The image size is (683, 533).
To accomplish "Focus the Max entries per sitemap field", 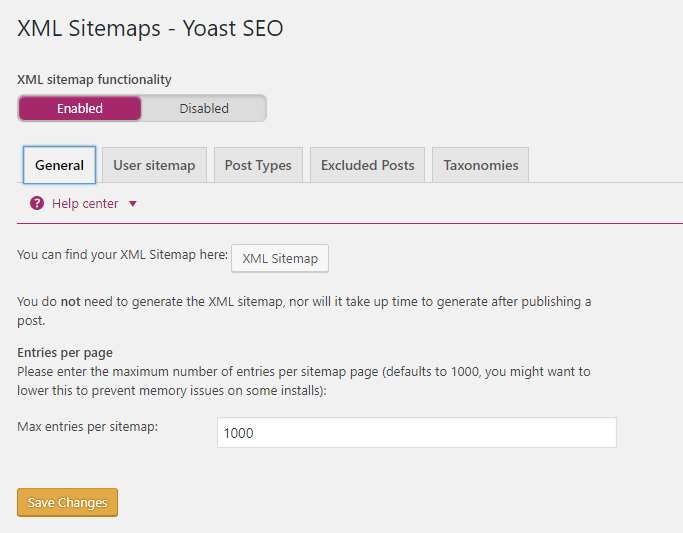I will click(417, 432).
